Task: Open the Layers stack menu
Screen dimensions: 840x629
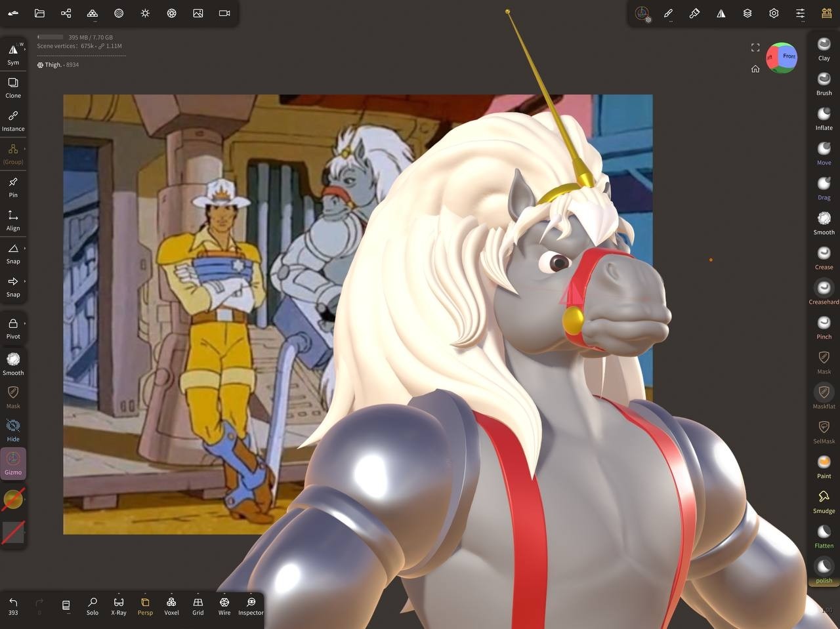Action: click(x=747, y=13)
